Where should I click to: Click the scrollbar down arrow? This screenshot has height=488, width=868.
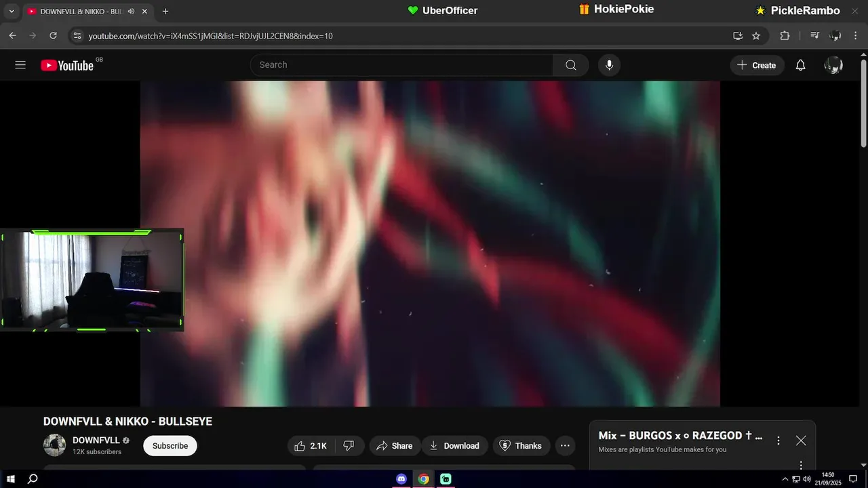(863, 464)
